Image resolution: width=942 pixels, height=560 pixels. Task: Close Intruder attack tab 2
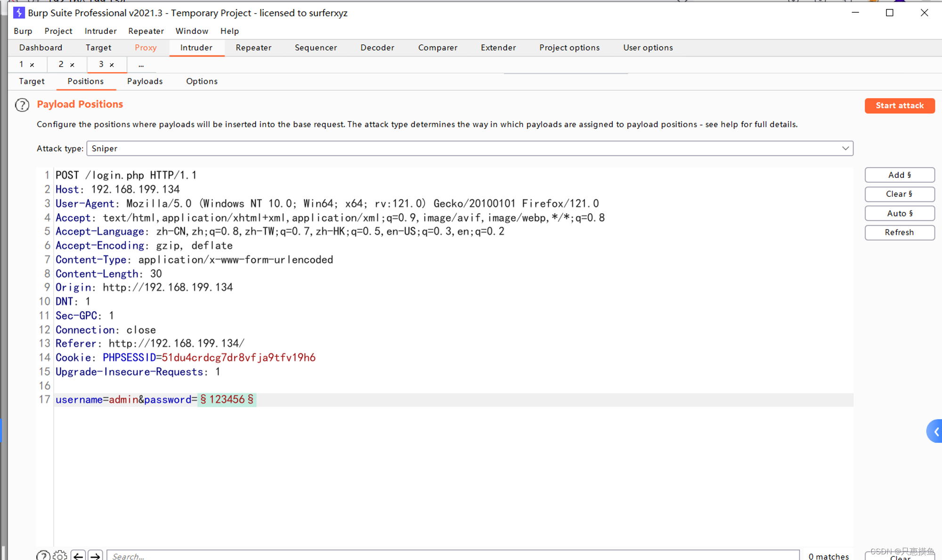(72, 65)
